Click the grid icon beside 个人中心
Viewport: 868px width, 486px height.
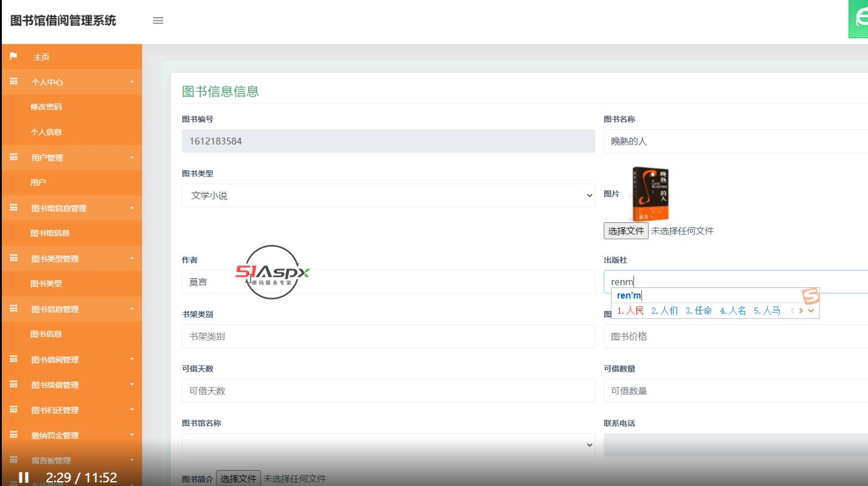click(13, 81)
